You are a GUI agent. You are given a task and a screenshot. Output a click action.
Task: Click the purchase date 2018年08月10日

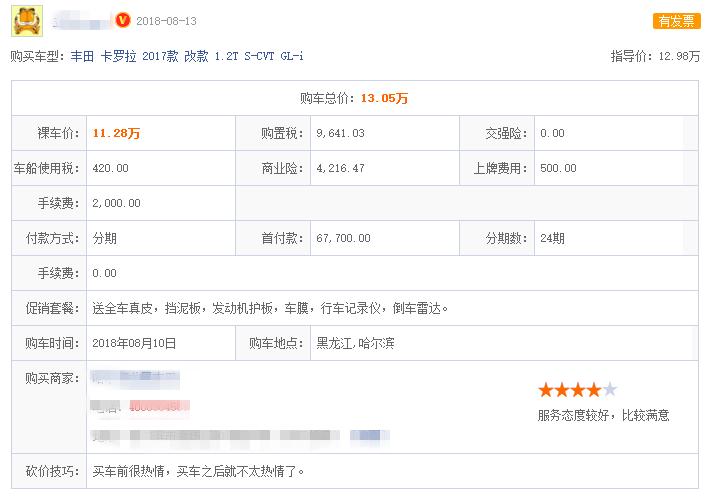(134, 343)
